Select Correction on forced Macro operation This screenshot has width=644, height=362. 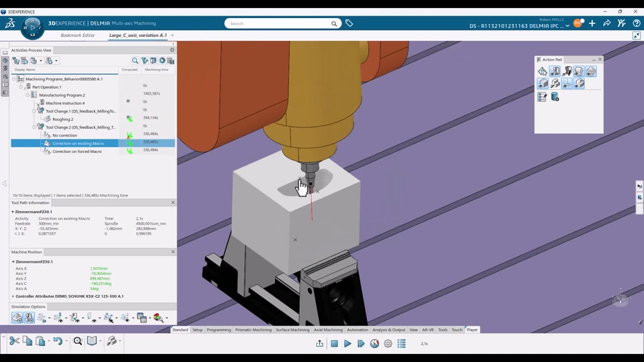point(76,152)
